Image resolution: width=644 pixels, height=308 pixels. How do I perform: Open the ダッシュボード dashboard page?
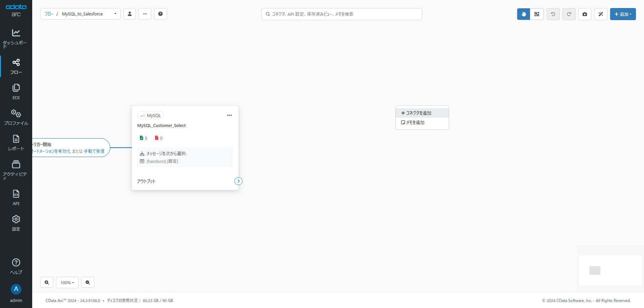tap(16, 38)
